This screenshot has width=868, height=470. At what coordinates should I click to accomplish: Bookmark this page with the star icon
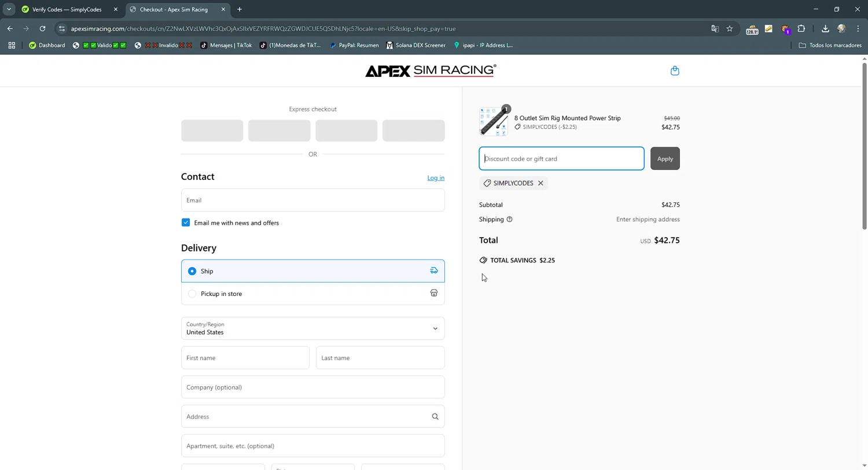pyautogui.click(x=730, y=28)
